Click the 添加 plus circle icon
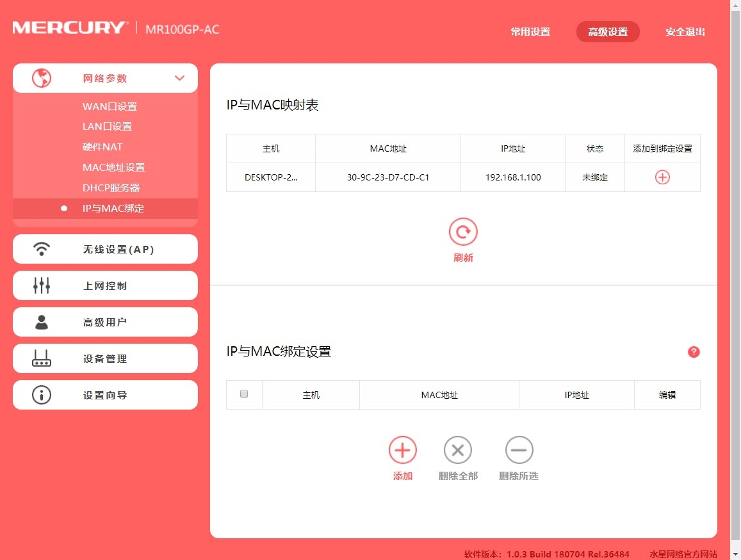This screenshot has width=741, height=560. (x=403, y=450)
